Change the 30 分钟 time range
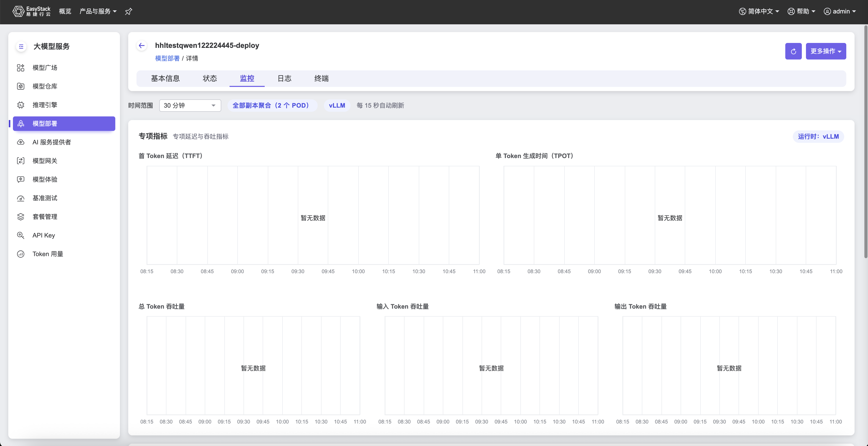The height and width of the screenshot is (446, 868). 190,106
